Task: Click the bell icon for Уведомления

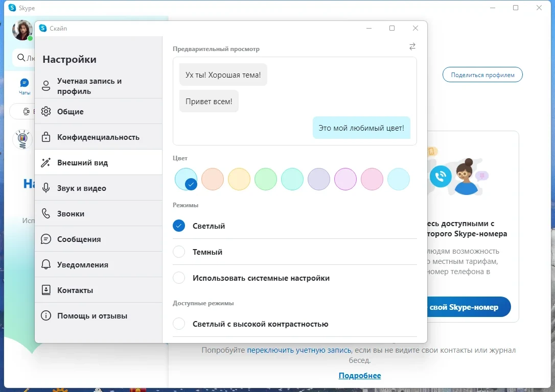Action: point(46,264)
